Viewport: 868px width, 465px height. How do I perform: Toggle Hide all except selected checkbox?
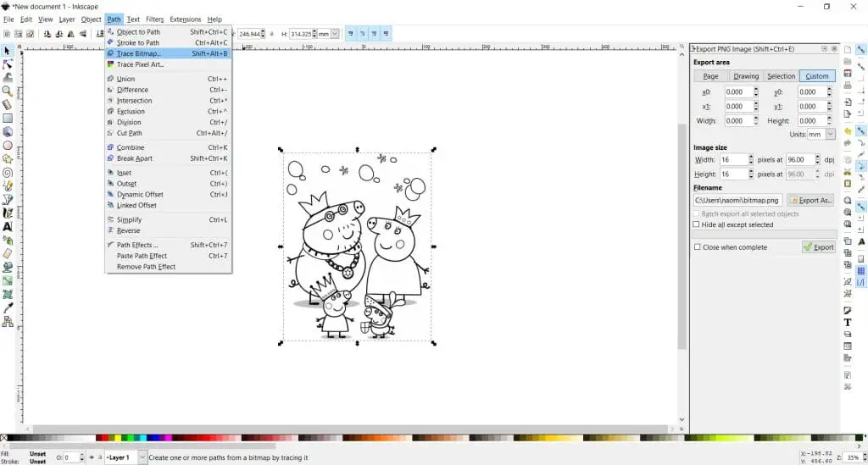pos(697,224)
